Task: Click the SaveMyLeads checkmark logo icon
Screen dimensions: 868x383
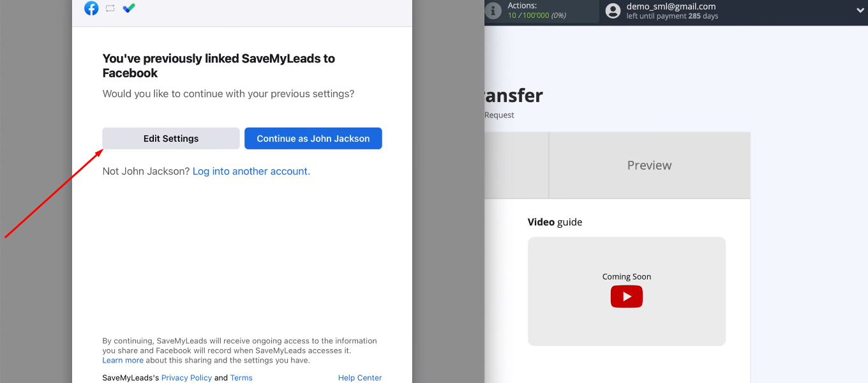Action: click(129, 8)
